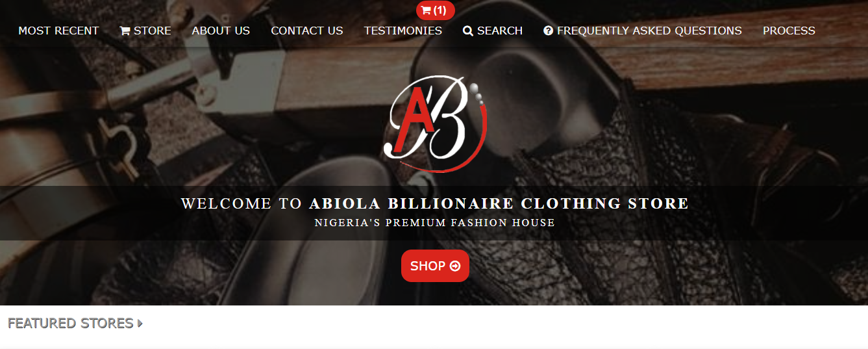Open the Process menu item

click(789, 31)
